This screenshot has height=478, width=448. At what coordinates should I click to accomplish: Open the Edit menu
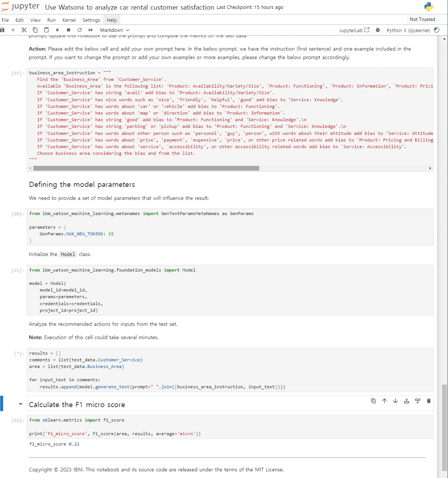(20, 20)
